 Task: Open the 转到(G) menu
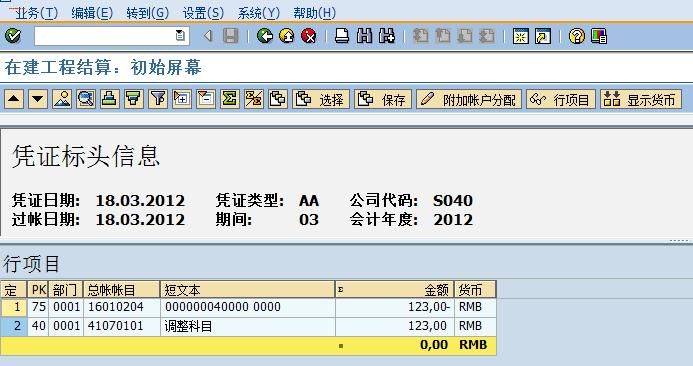(148, 13)
